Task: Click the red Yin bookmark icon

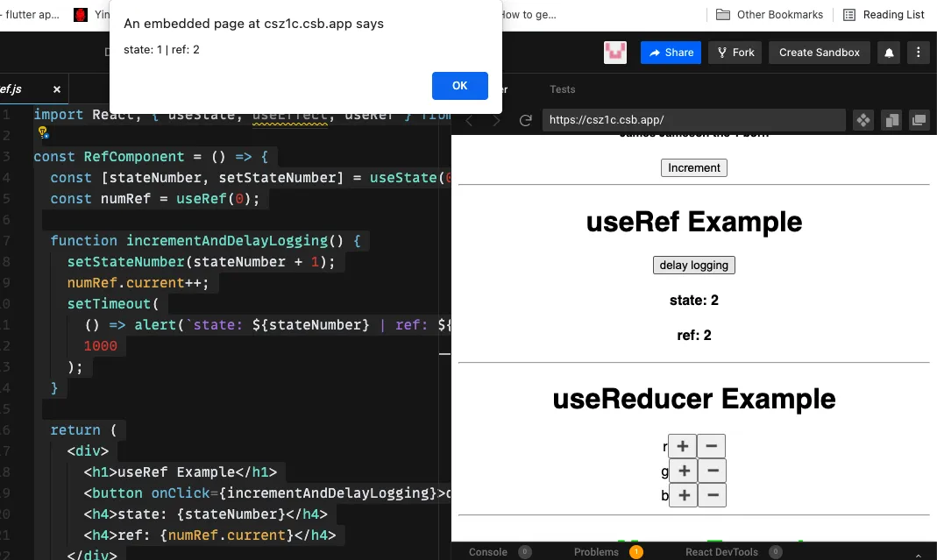Action: tap(81, 15)
